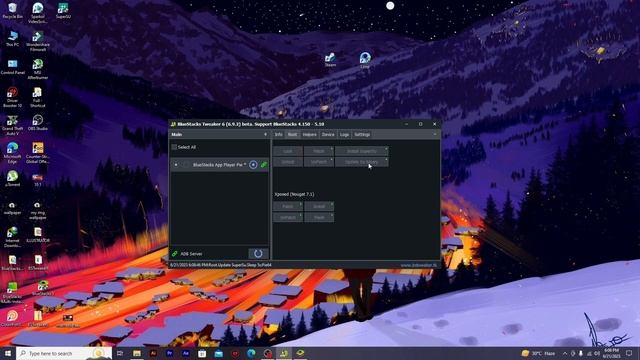Image resolution: width=640 pixels, height=360 pixels.
Task: Click the Unlock button
Action: coord(288,162)
